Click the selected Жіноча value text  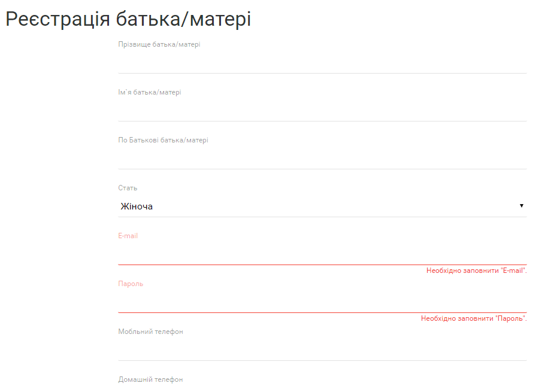tap(137, 206)
